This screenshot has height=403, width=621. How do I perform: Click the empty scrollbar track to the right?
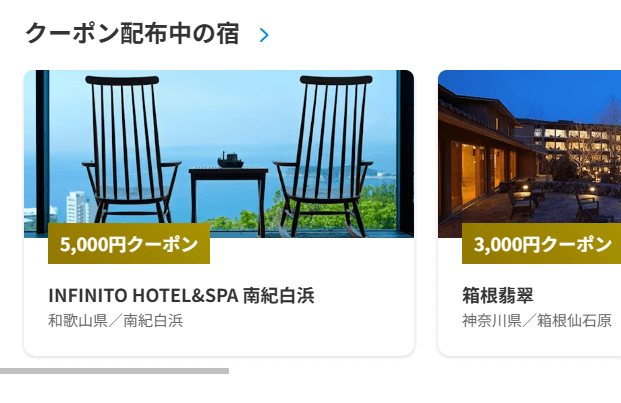425,371
